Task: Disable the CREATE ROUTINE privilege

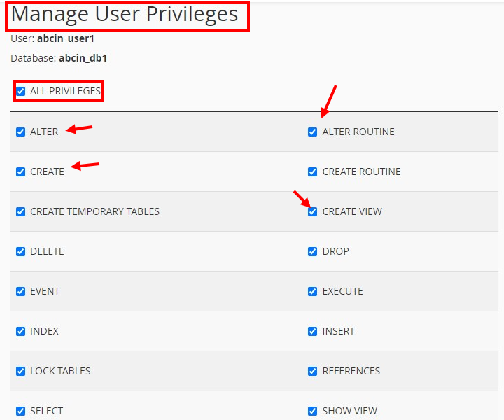Action: click(313, 171)
